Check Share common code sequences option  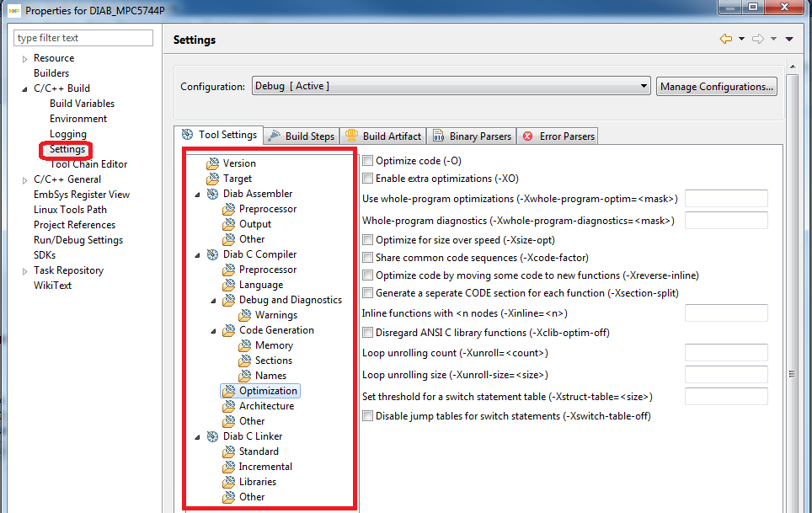368,257
